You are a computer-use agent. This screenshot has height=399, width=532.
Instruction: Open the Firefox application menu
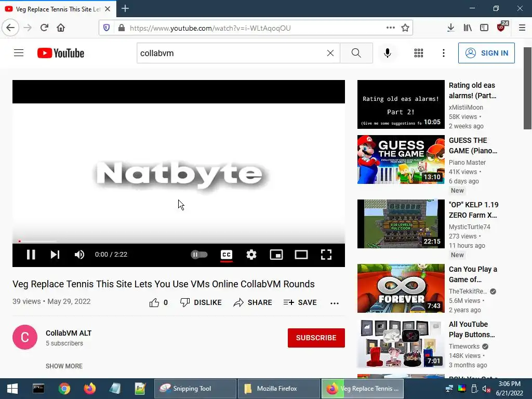click(x=522, y=28)
